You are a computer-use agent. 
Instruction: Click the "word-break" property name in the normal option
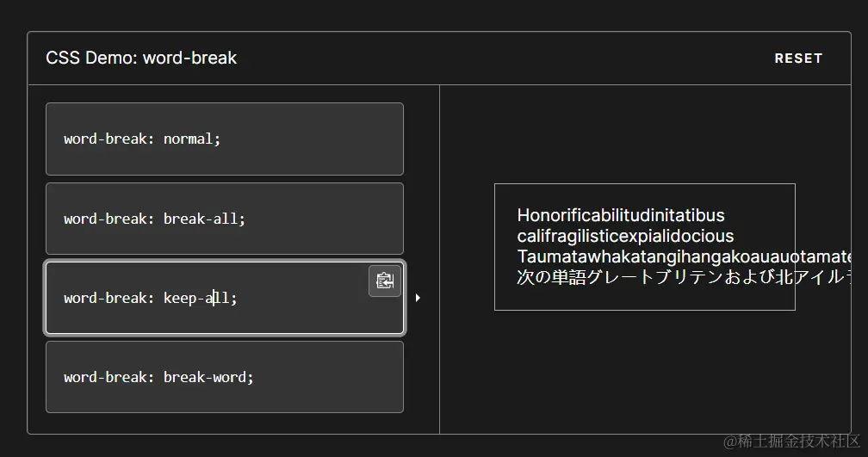point(105,139)
